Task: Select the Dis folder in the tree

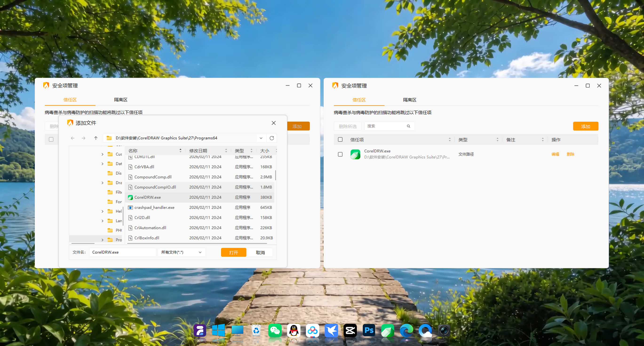Action: click(115, 173)
